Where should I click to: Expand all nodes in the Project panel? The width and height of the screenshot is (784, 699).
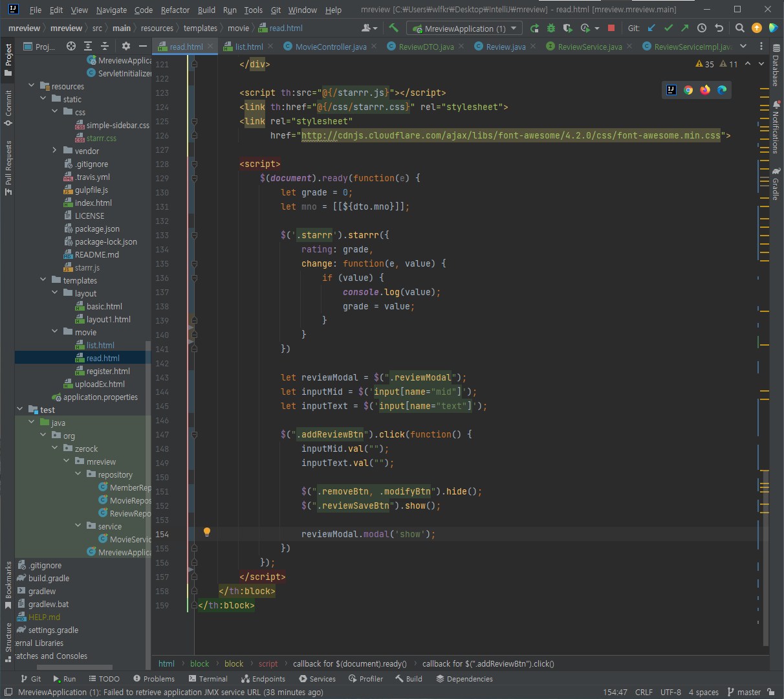(87, 46)
